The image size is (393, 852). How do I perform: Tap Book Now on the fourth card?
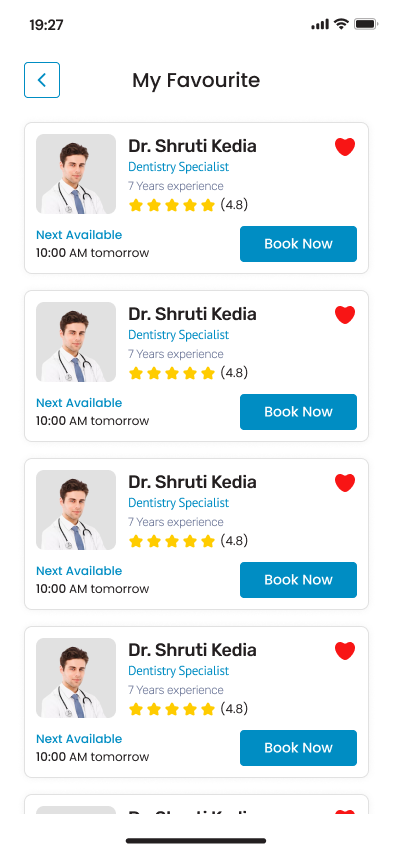tap(298, 748)
